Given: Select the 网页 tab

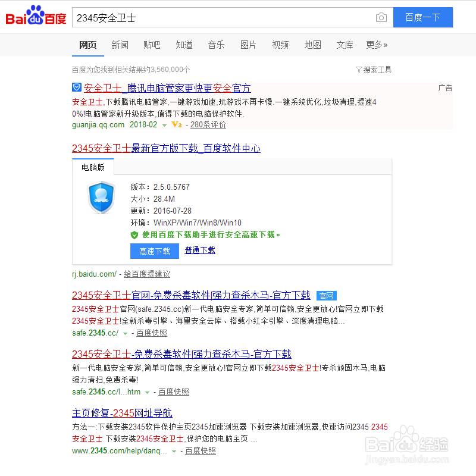Looking at the screenshot, I should pos(88,45).
